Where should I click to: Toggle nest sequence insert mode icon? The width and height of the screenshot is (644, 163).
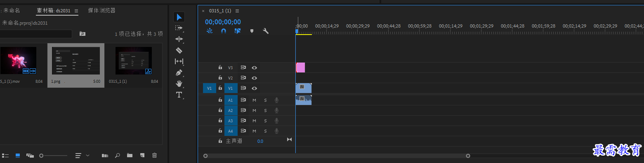click(x=210, y=31)
